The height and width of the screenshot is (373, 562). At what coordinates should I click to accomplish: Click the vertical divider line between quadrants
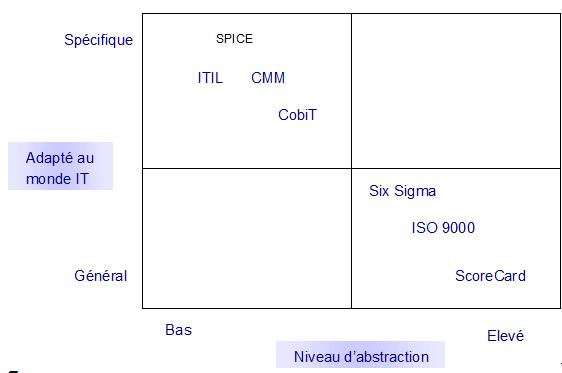coord(351,161)
